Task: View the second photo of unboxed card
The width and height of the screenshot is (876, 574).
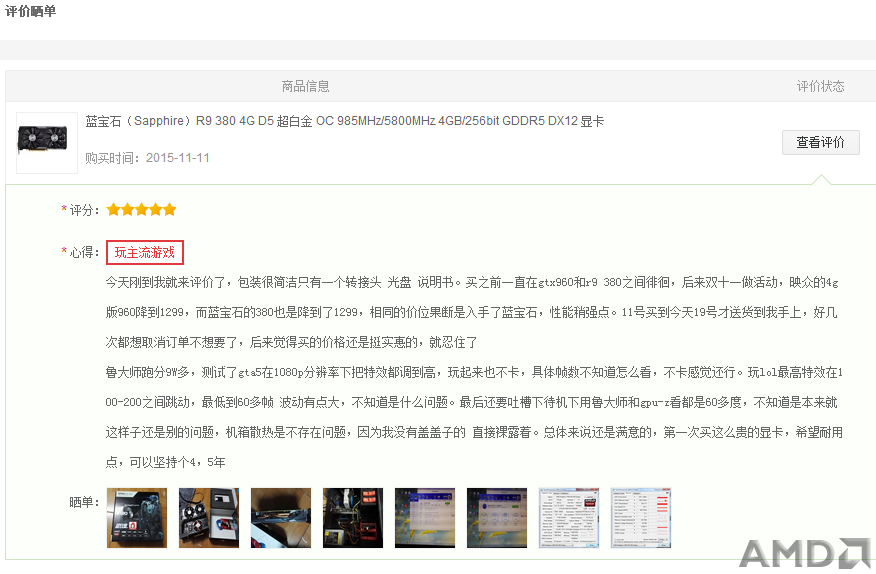Action: (209, 518)
